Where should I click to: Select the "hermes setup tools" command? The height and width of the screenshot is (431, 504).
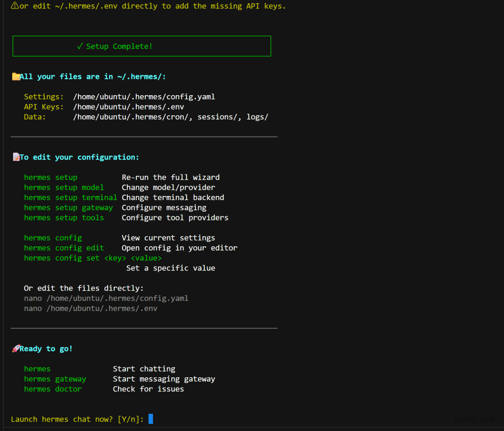click(x=64, y=217)
